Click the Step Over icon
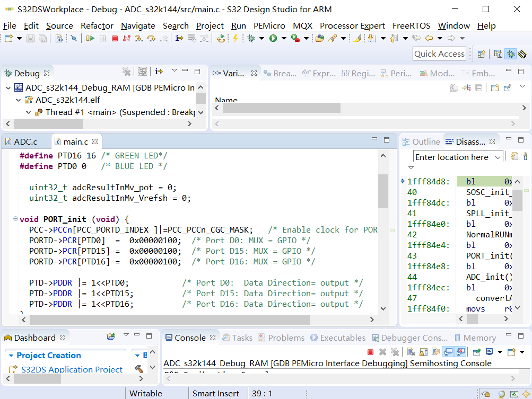Image resolution: width=532 pixels, height=399 pixels. 151,38
